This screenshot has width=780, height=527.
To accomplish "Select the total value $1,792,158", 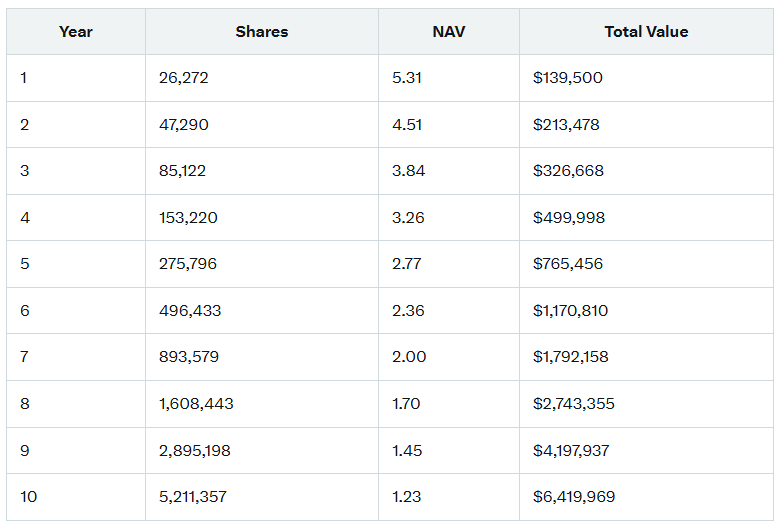I will 571,357.
